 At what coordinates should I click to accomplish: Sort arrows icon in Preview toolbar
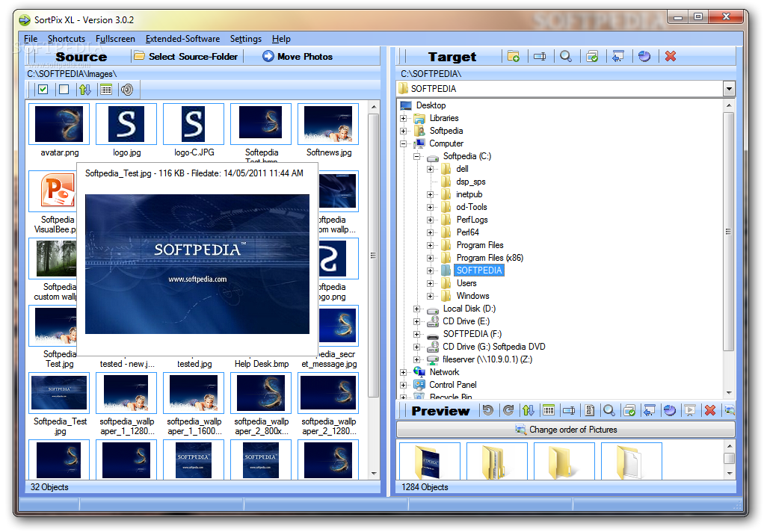(529, 411)
